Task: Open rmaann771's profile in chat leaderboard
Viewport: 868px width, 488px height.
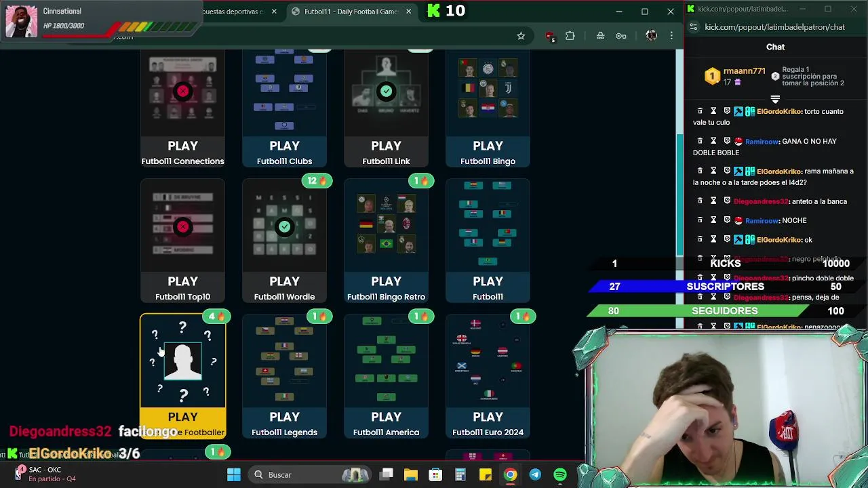Action: (744, 71)
